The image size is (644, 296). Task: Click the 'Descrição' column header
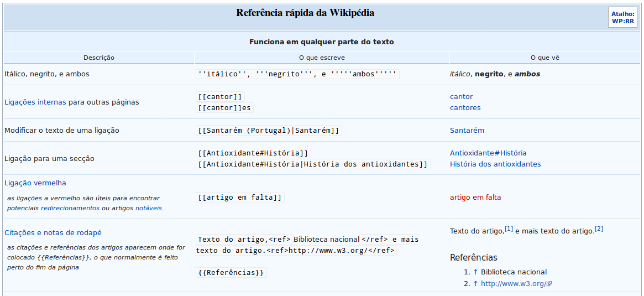(99, 58)
